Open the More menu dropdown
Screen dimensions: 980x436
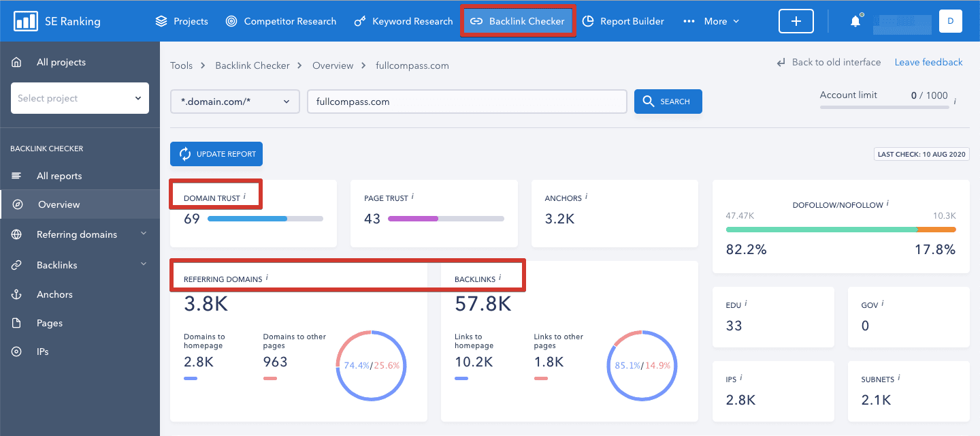point(711,21)
